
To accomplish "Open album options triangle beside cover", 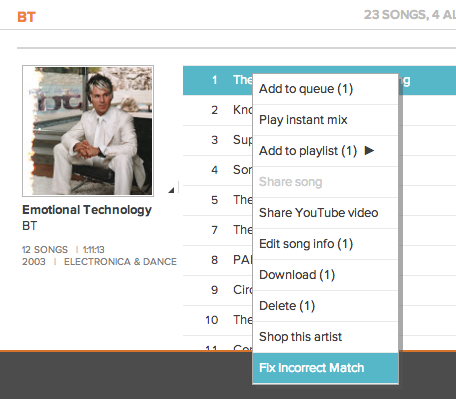I will (x=171, y=190).
